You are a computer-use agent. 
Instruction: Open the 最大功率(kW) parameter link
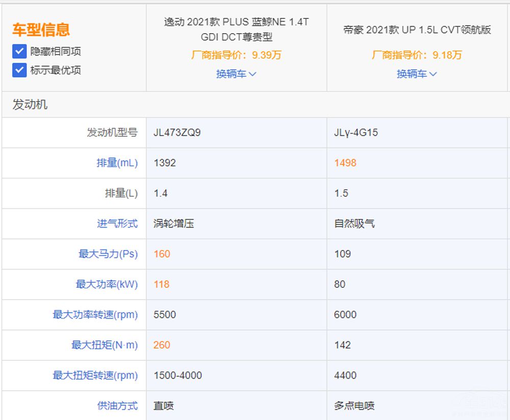click(x=107, y=284)
